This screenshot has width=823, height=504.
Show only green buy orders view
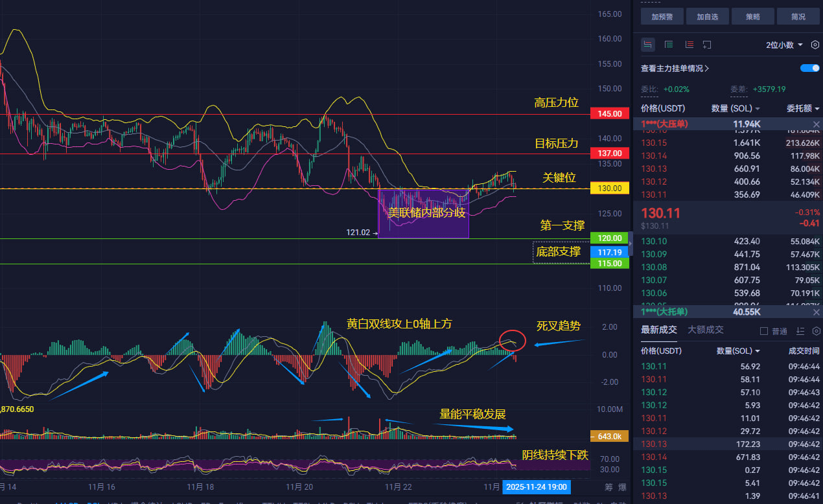coord(669,45)
